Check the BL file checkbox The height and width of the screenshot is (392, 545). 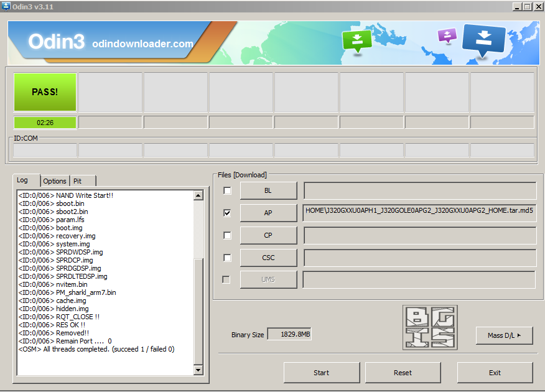pos(227,190)
